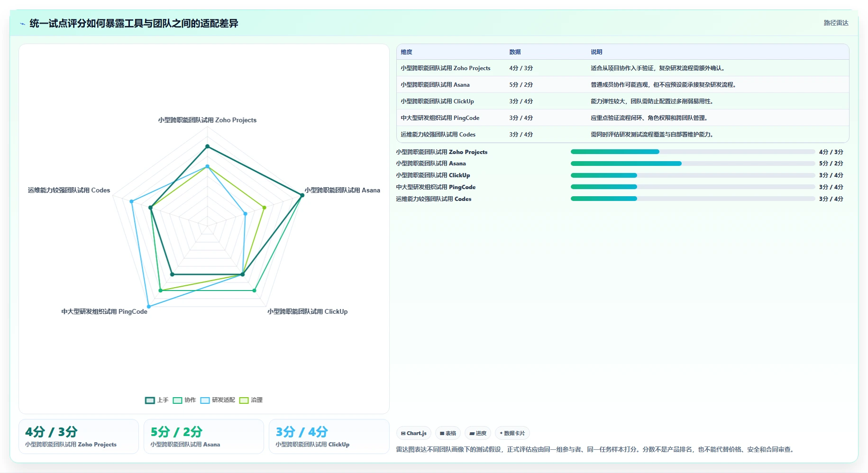Click the 数据 column header

tap(515, 52)
